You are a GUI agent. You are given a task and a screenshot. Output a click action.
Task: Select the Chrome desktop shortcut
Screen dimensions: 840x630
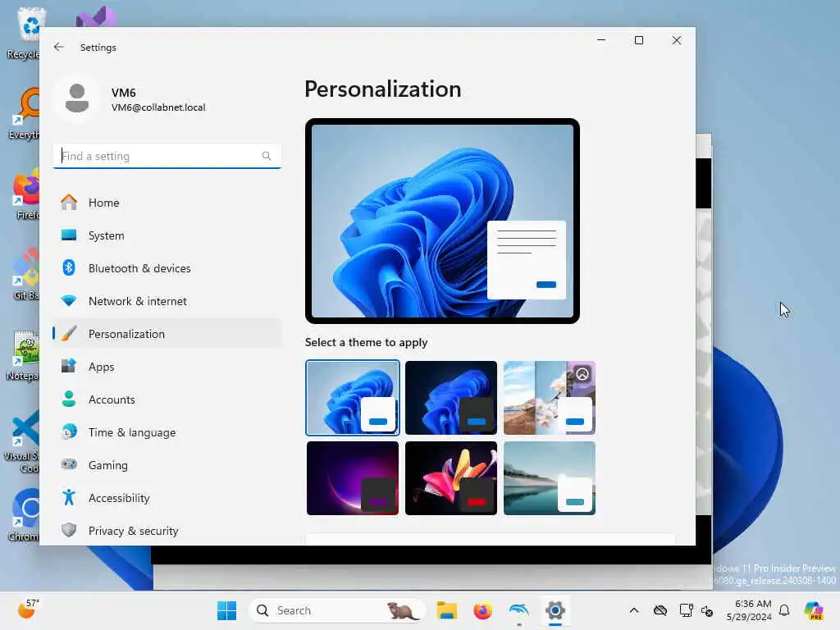click(x=24, y=514)
